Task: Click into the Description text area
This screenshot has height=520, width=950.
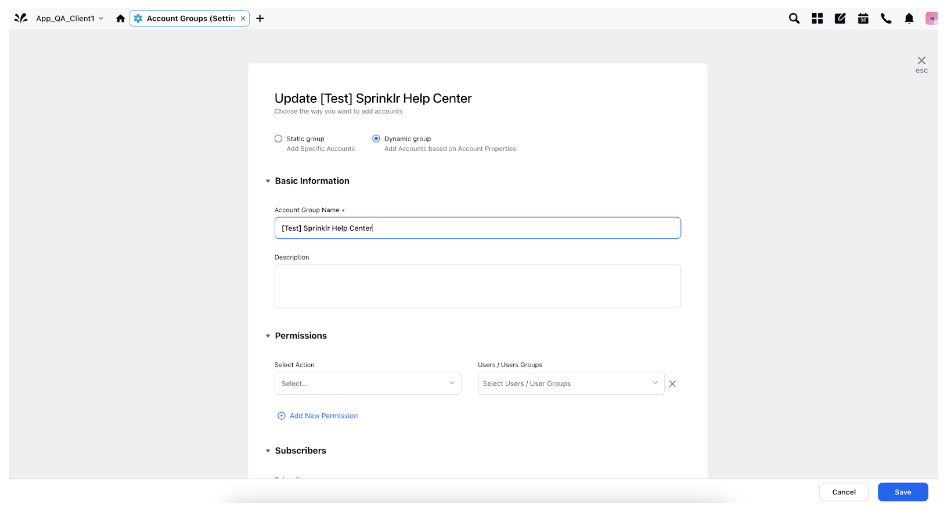Action: pos(477,286)
